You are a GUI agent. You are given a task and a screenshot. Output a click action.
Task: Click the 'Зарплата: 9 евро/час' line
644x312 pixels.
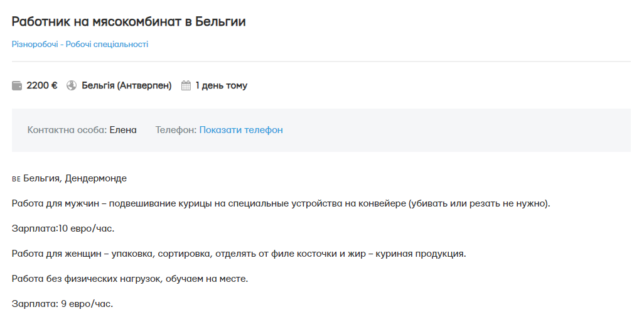(62, 304)
